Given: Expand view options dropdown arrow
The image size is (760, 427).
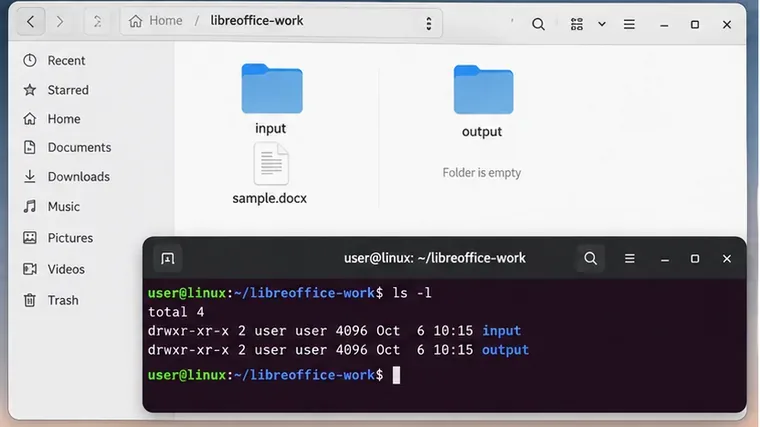Looking at the screenshot, I should coord(602,24).
